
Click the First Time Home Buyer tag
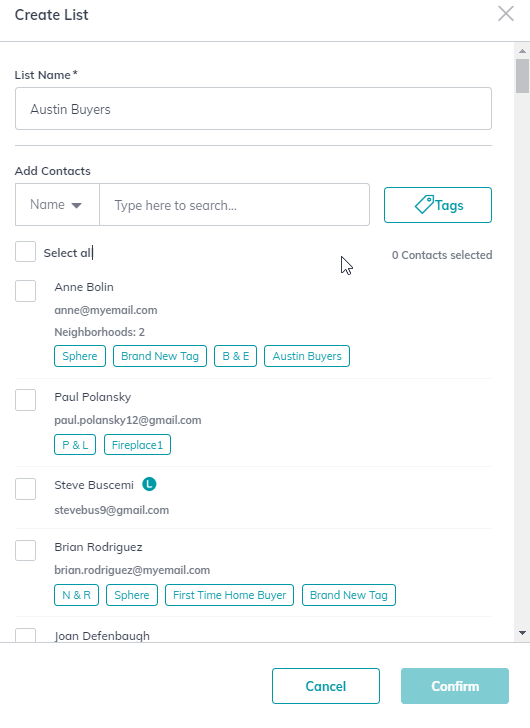(229, 595)
